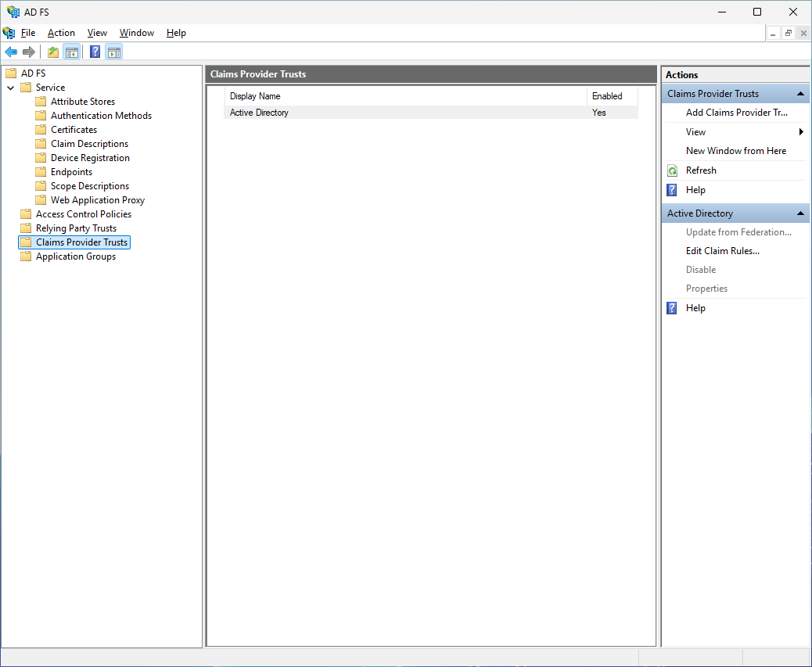The height and width of the screenshot is (667, 812).
Task: Click Update from Federation action
Action: pyautogui.click(x=738, y=232)
